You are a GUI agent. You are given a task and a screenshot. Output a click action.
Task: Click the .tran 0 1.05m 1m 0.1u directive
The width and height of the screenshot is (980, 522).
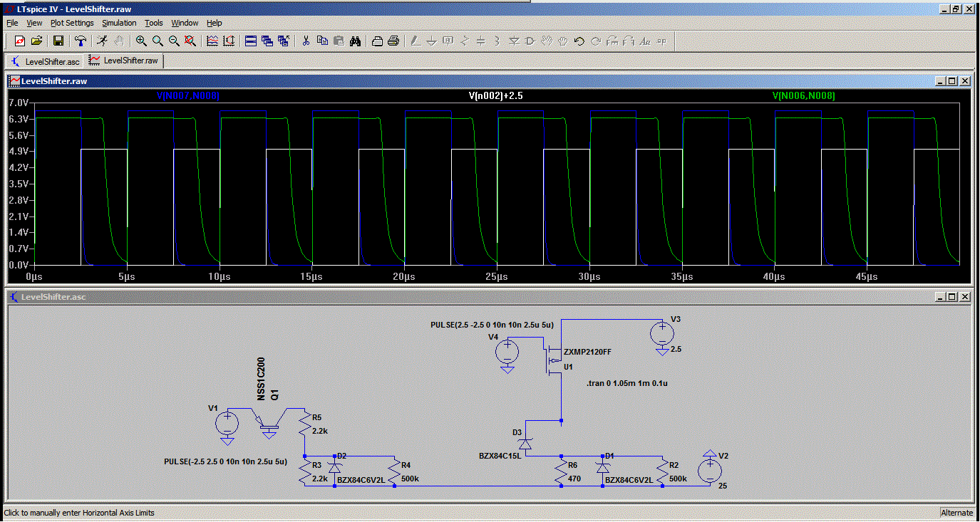pyautogui.click(x=626, y=383)
